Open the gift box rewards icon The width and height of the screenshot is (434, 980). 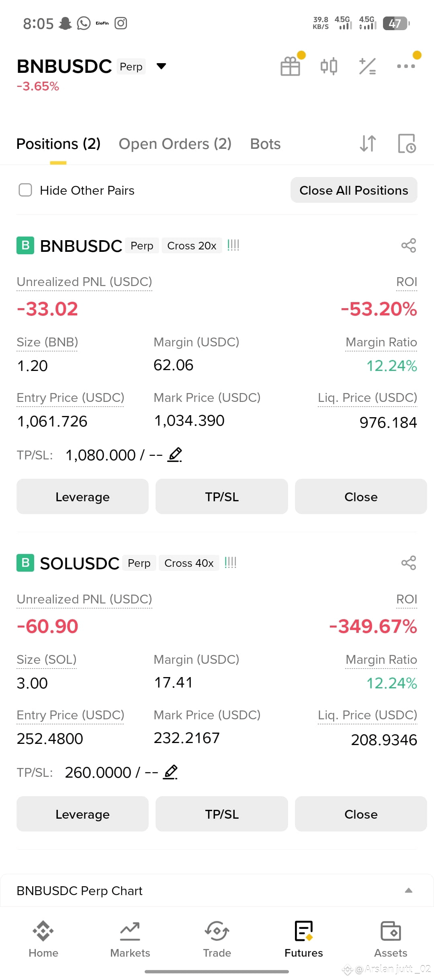[291, 66]
